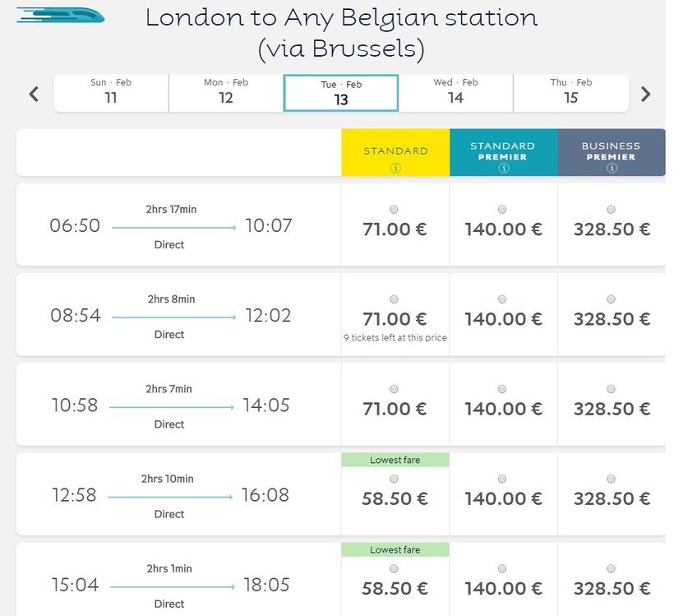Go to previous dates with left arrow
674x616 pixels.
tap(34, 94)
